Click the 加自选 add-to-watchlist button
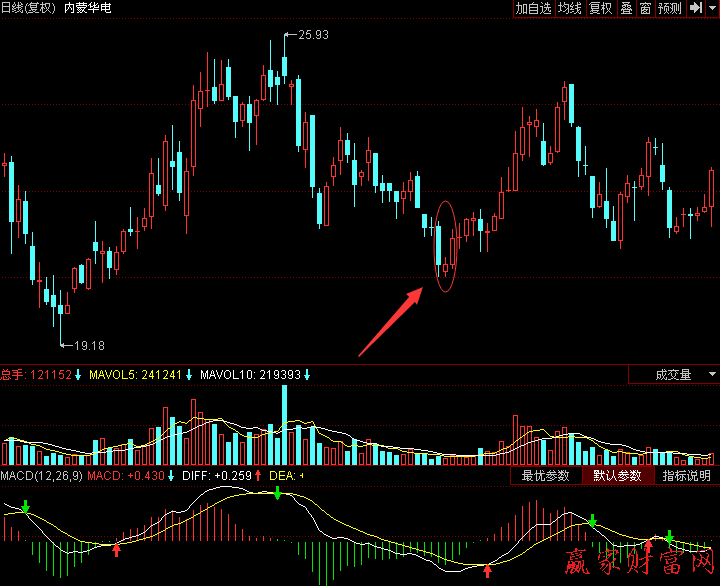Viewport: 720px width, 586px height. (x=533, y=8)
